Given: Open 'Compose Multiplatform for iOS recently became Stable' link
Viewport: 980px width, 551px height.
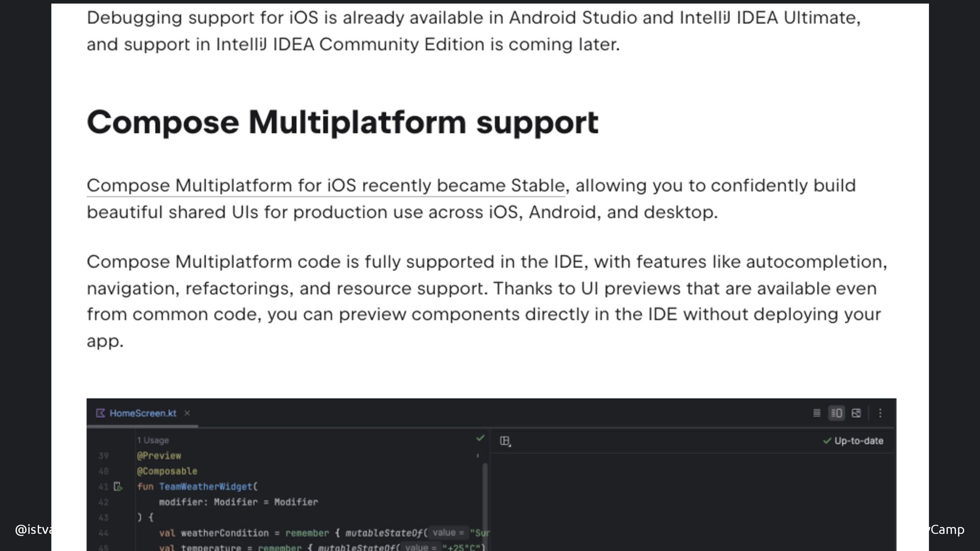Looking at the screenshot, I should (326, 186).
